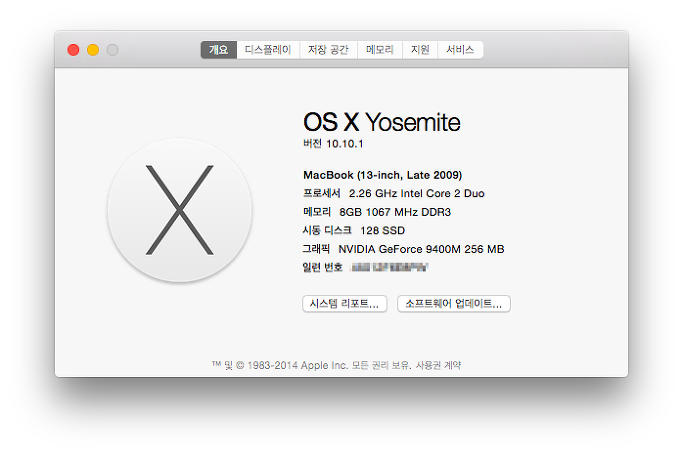Viewport: 683px width, 455px height.
Task: Select MacBook (13-inch, Late 2009) text
Action: 382,175
